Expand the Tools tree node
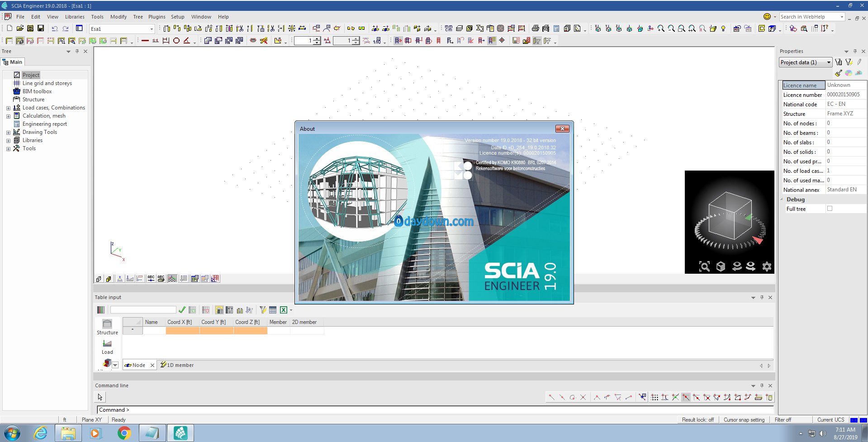Screen dimensions: 868x442 coord(8,149)
